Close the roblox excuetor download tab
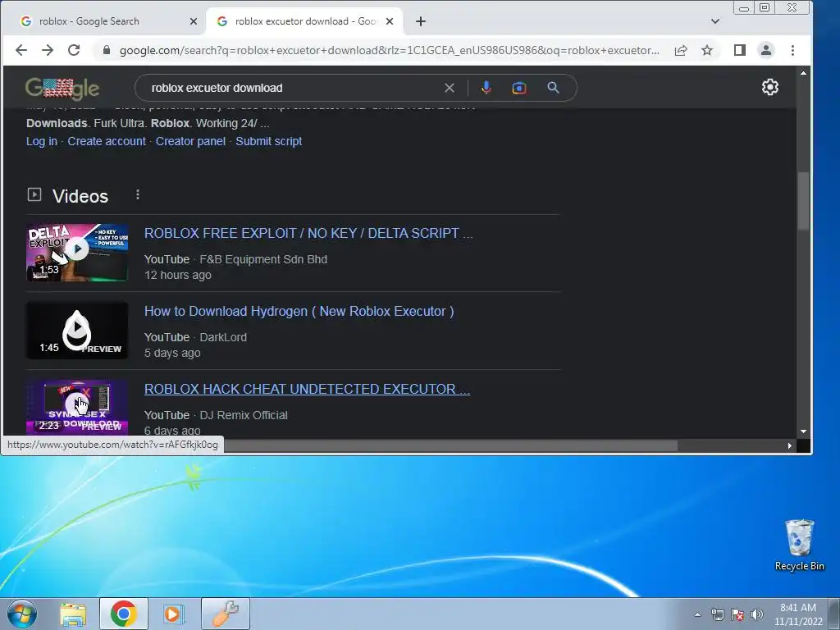 pos(390,21)
